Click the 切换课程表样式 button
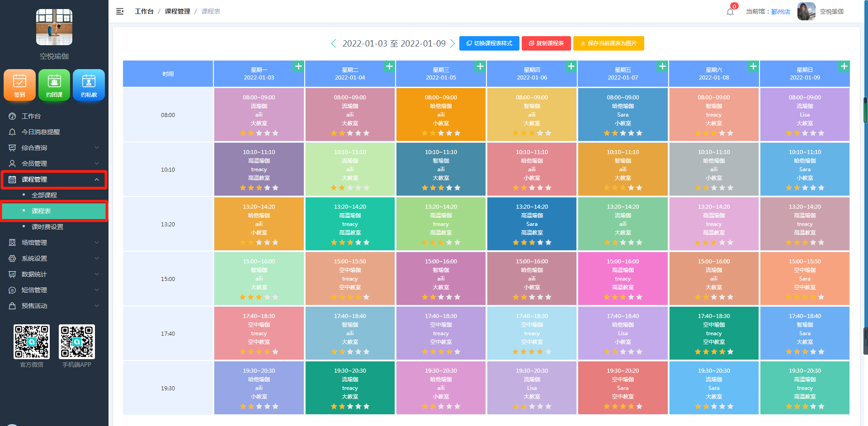Image resolution: width=868 pixels, height=426 pixels. (489, 43)
